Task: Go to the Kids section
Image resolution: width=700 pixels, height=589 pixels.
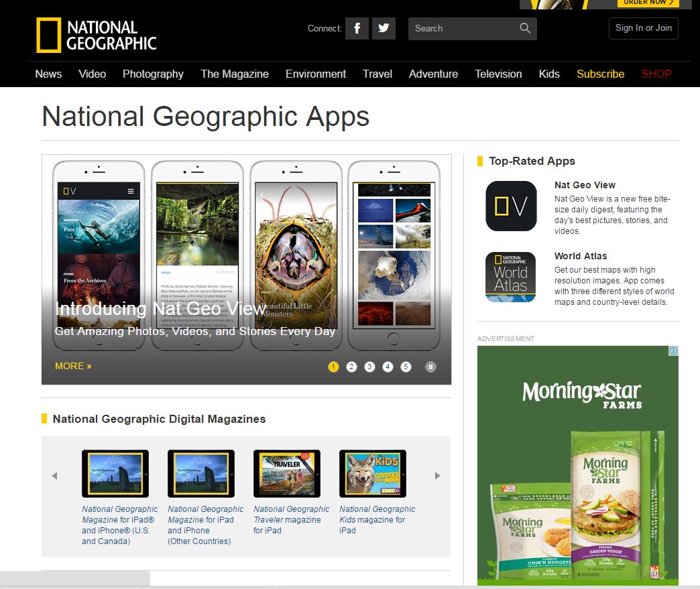Action: 549,74
